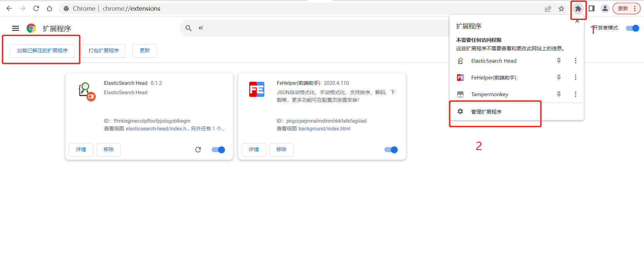Click the FeHelper card icon

(x=257, y=89)
